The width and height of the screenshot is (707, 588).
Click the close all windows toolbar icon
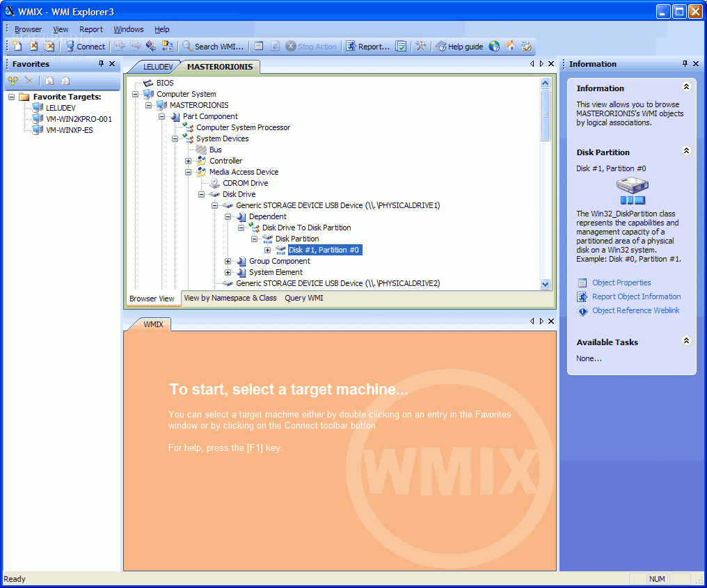(x=49, y=46)
